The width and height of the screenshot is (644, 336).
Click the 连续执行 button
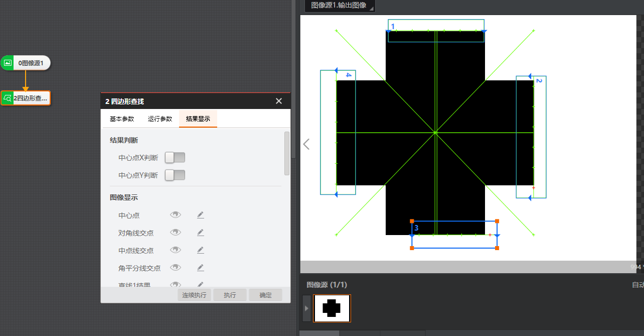[194, 295]
